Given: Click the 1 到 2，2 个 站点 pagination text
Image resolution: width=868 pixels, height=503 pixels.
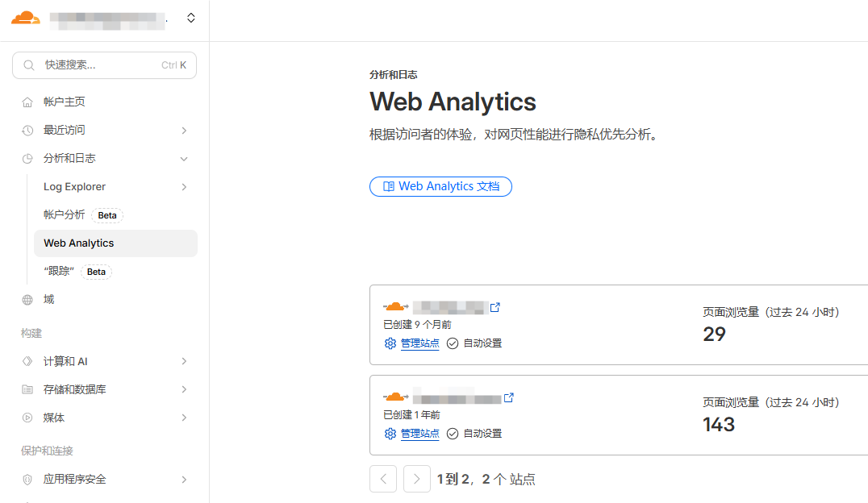Looking at the screenshot, I should click(486, 479).
